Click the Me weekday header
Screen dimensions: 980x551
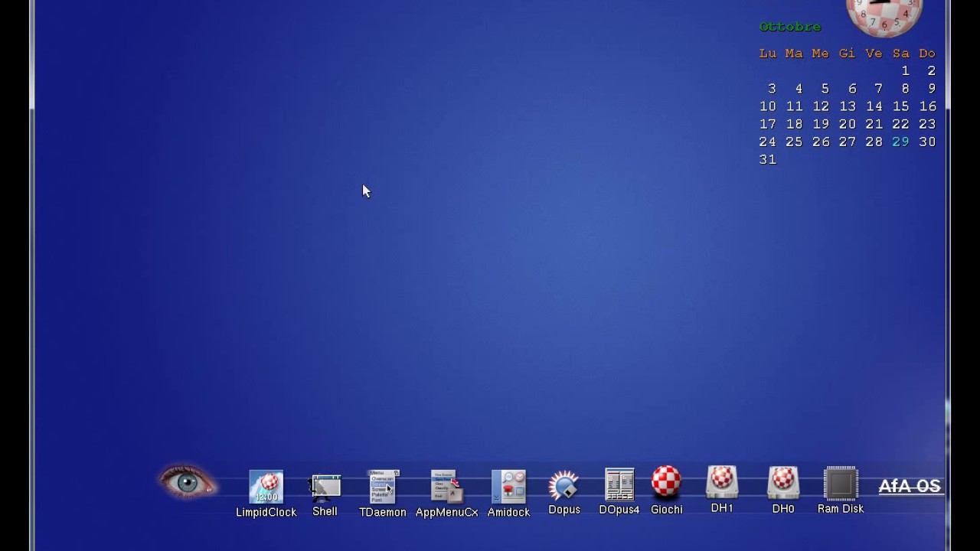820,53
